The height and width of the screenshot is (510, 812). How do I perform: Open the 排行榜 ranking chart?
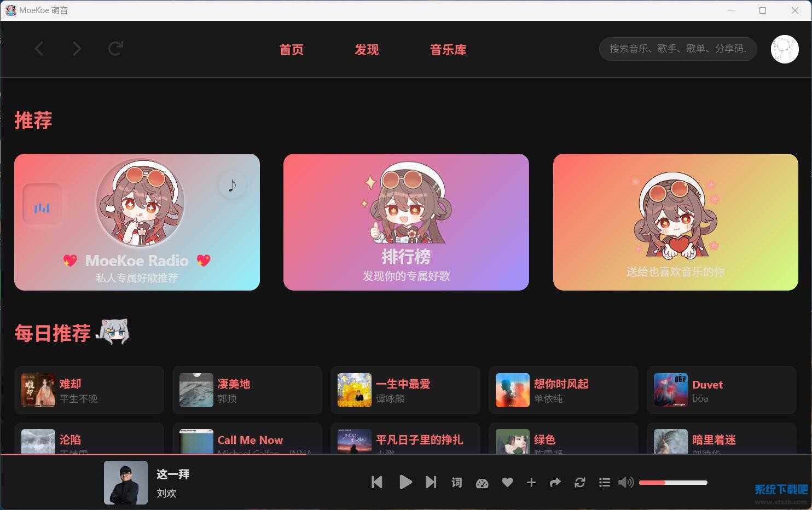point(405,222)
